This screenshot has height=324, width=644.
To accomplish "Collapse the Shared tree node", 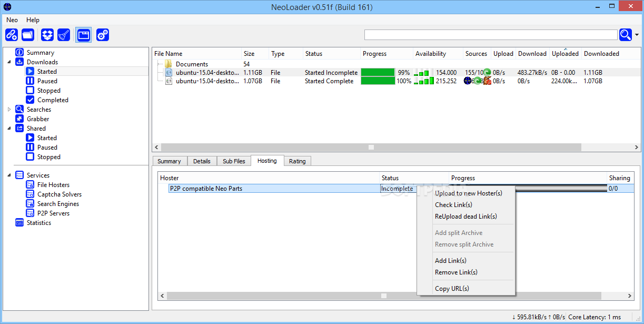I will [x=9, y=129].
